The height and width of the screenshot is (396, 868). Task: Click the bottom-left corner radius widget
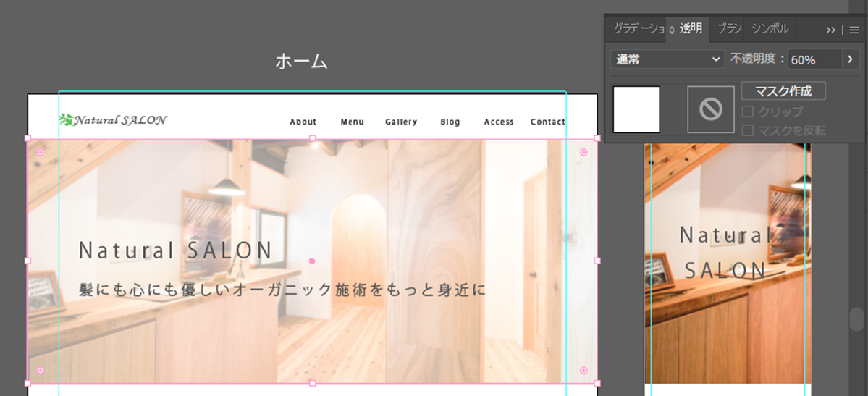[40, 370]
